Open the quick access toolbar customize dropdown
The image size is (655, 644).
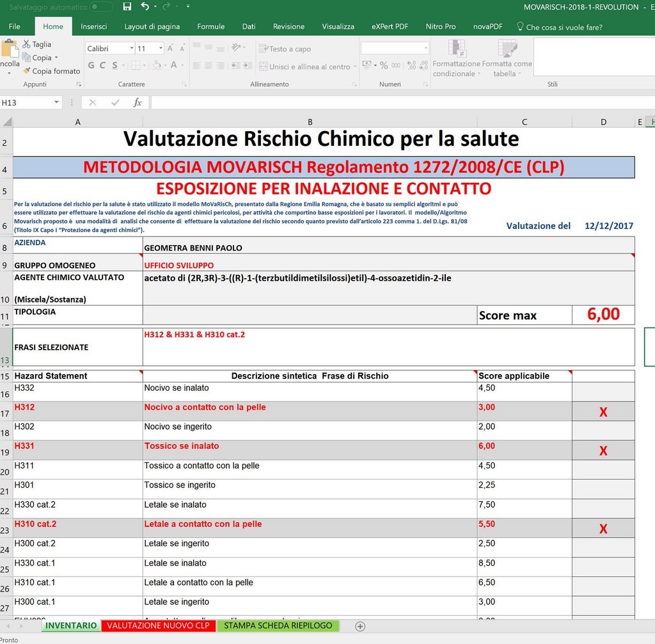click(x=188, y=6)
